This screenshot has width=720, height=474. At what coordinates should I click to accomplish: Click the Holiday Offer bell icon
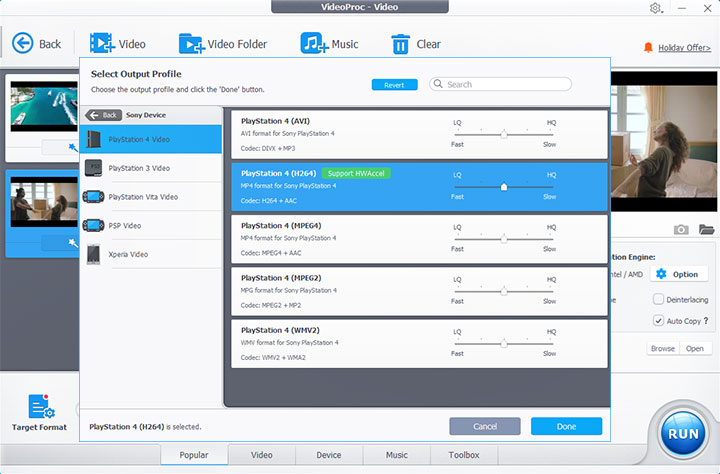pos(648,47)
